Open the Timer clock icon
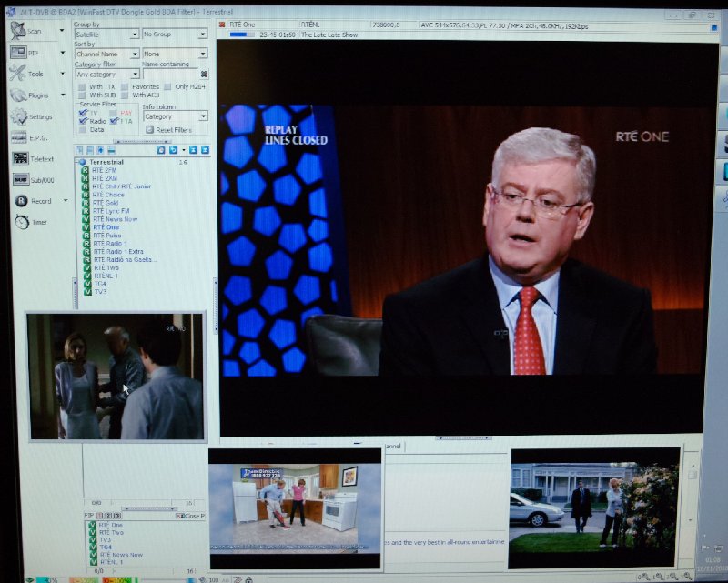 coord(22,222)
